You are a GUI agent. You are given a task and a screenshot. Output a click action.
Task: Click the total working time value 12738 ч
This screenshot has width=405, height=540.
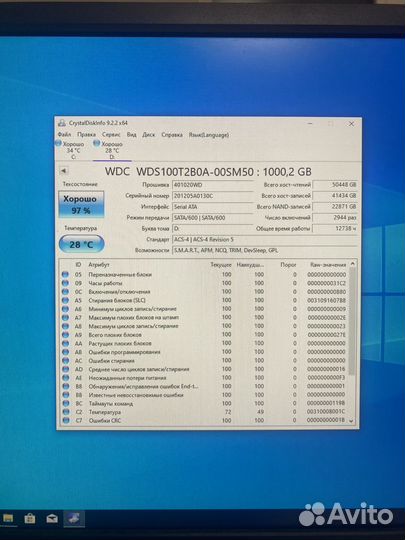335,228
